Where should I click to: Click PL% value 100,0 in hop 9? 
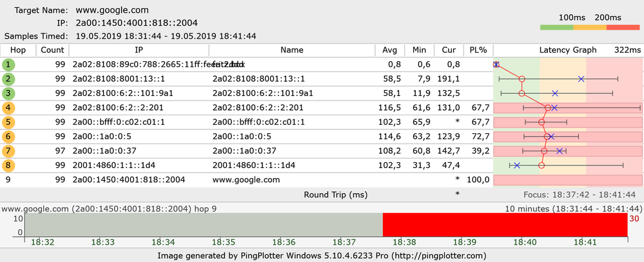coord(478,180)
